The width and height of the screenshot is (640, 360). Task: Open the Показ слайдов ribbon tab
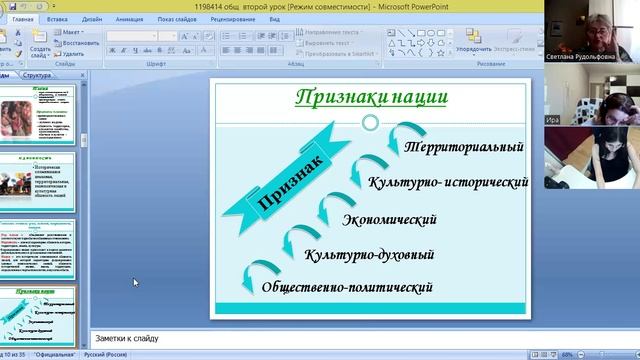[x=177, y=19]
